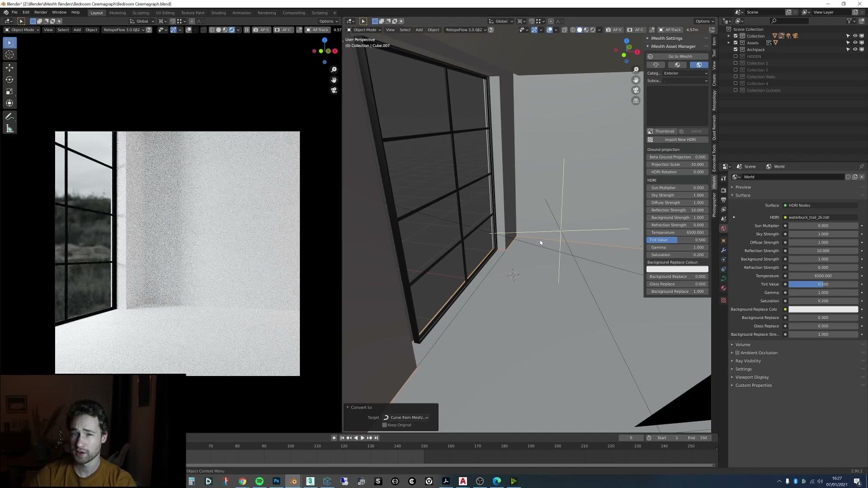The image size is (868, 488).
Task: Click Options dropdown button in right viewport
Action: [704, 21]
